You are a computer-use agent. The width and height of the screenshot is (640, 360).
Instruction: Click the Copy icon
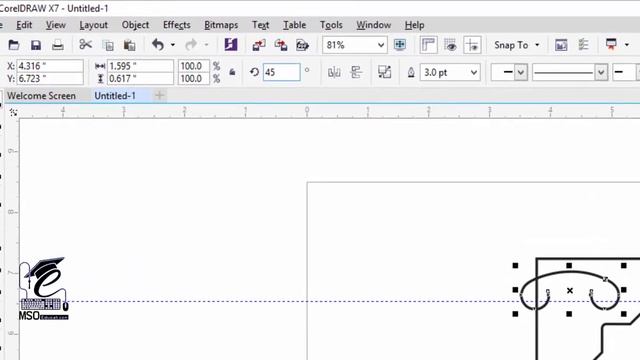click(108, 45)
